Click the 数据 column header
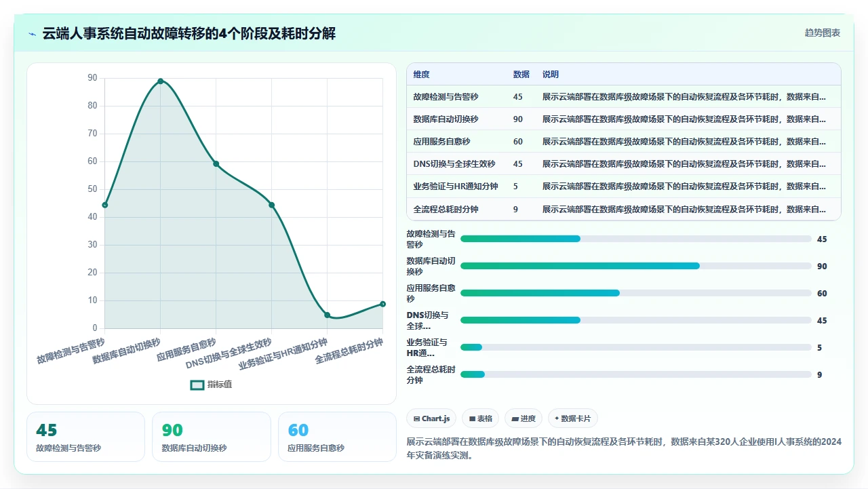The width and height of the screenshot is (868, 489). coord(521,75)
